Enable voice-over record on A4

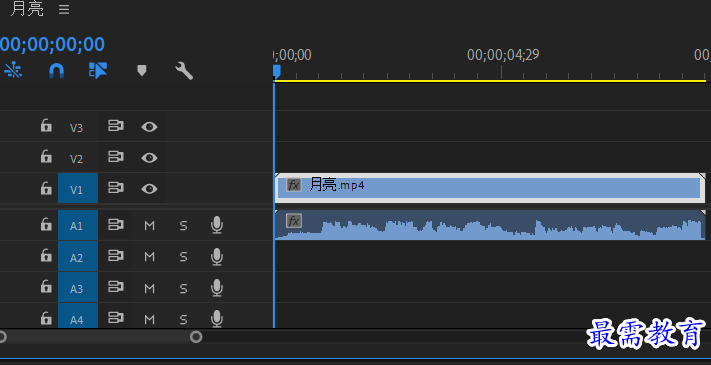coord(217,319)
